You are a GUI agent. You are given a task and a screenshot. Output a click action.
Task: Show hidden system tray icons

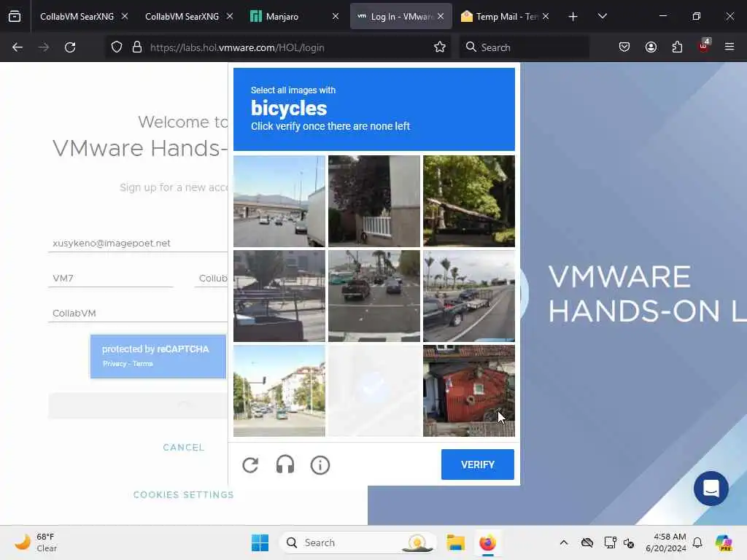point(564,542)
